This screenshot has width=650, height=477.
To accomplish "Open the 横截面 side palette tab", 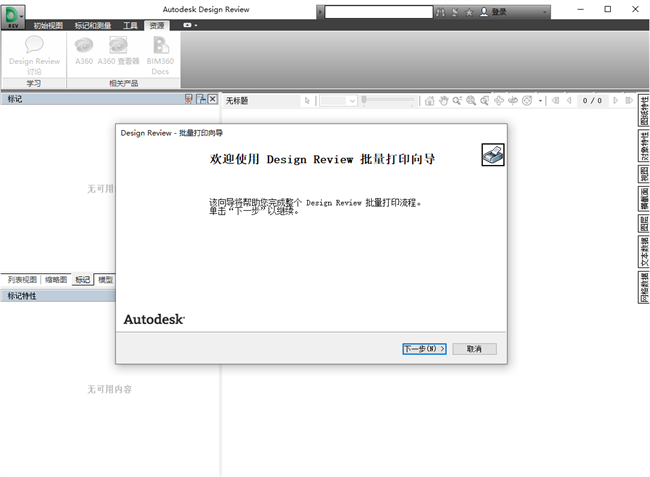I will point(644,199).
